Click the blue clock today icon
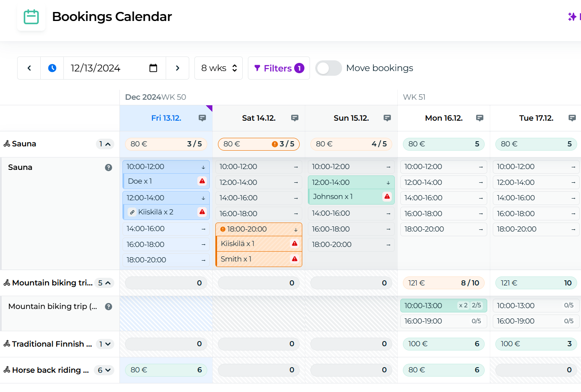Image resolution: width=581 pixels, height=392 pixels. click(52, 68)
